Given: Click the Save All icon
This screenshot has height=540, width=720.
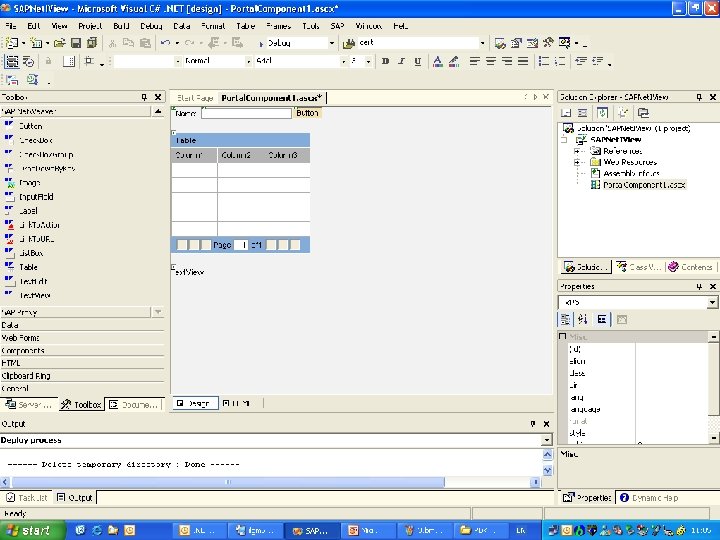Looking at the screenshot, I should [92, 43].
